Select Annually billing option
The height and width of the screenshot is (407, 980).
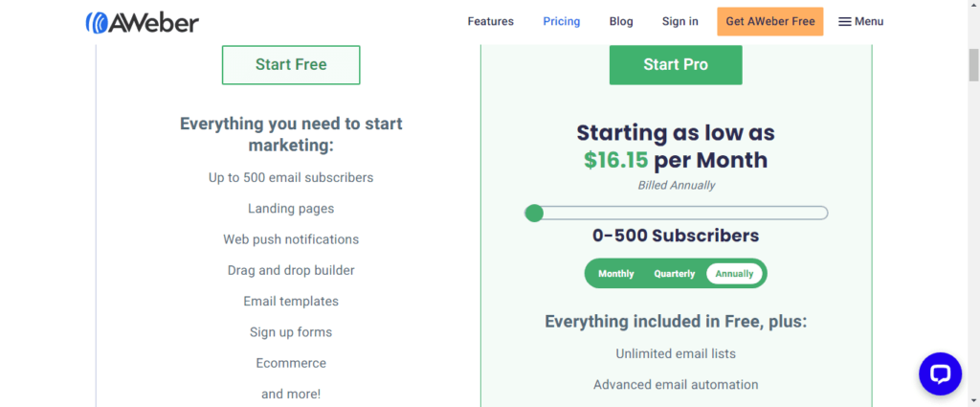tap(734, 274)
